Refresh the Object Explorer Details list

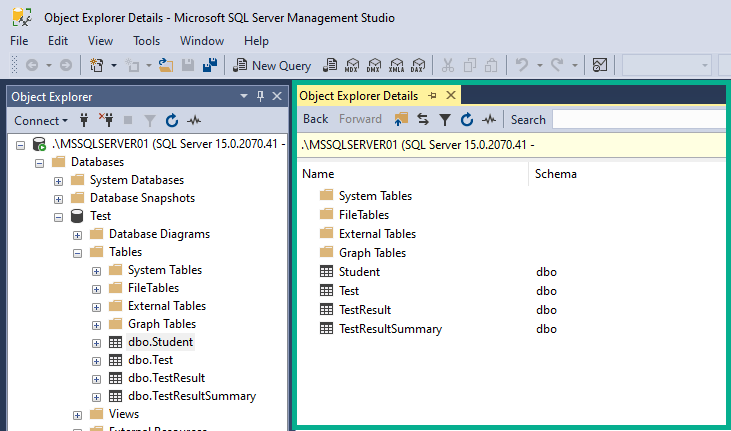[x=467, y=119]
